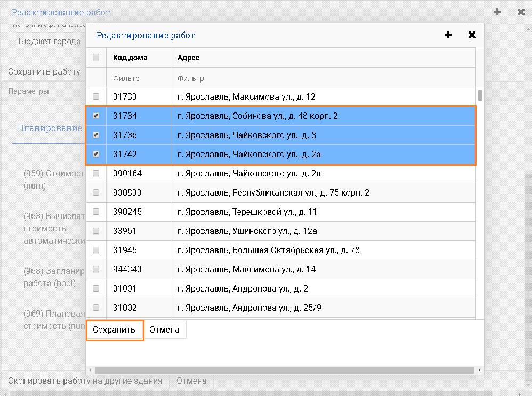532x396 pixels.
Task: Click the plus icon in the inner dialog header
Action: pos(448,35)
